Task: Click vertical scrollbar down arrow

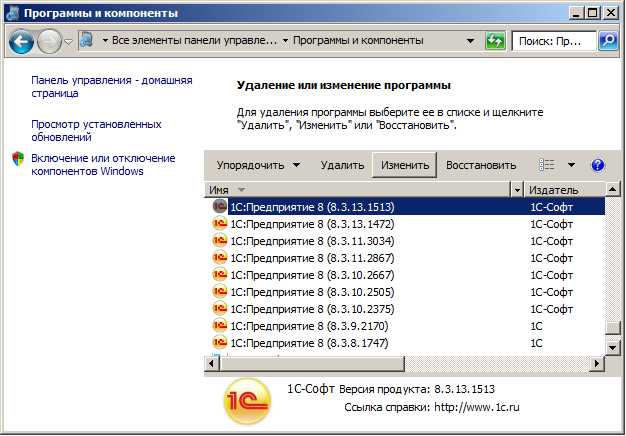Action: (612, 347)
